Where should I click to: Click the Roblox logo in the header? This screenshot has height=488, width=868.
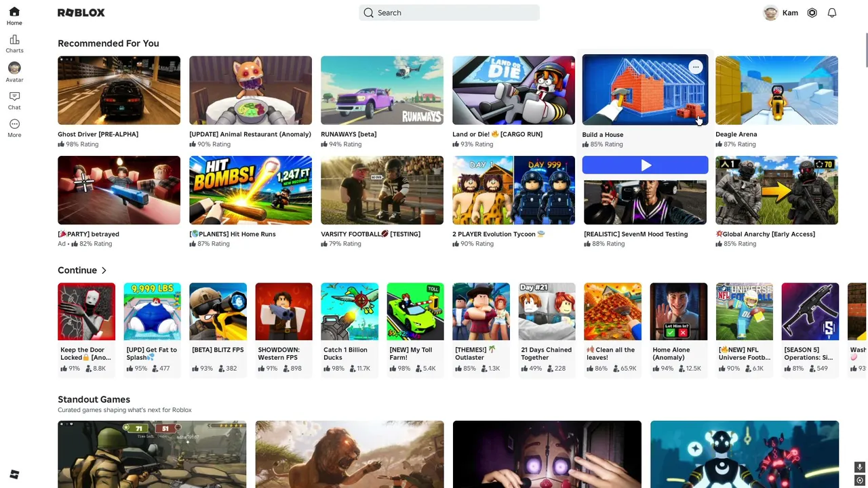[81, 13]
